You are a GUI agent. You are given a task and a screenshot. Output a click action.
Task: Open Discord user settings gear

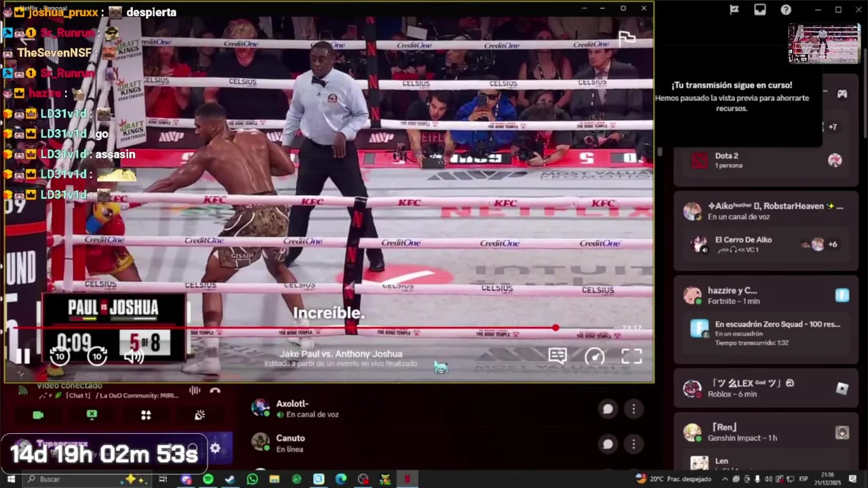(215, 448)
